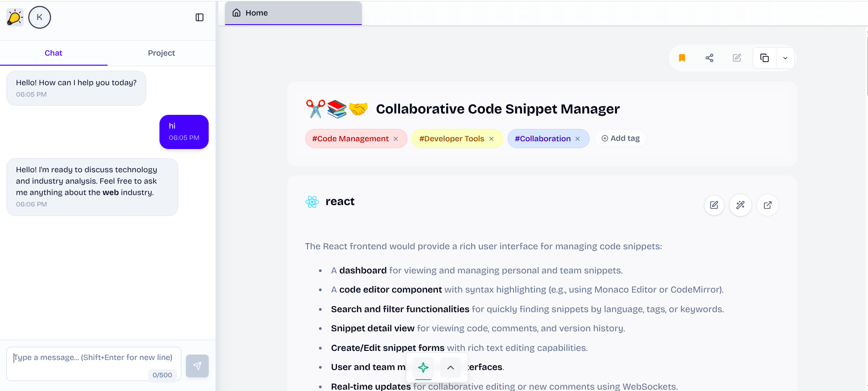Click the React atom icon

coord(312,201)
